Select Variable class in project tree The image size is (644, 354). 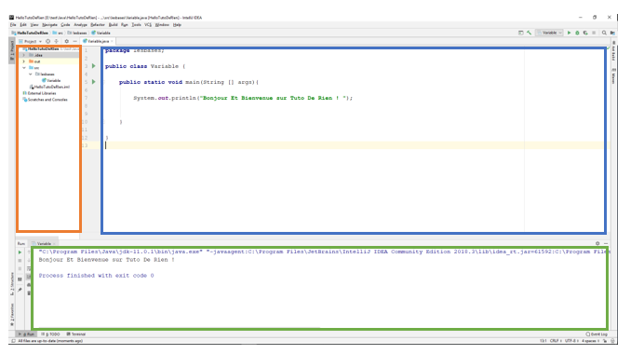tap(51, 81)
